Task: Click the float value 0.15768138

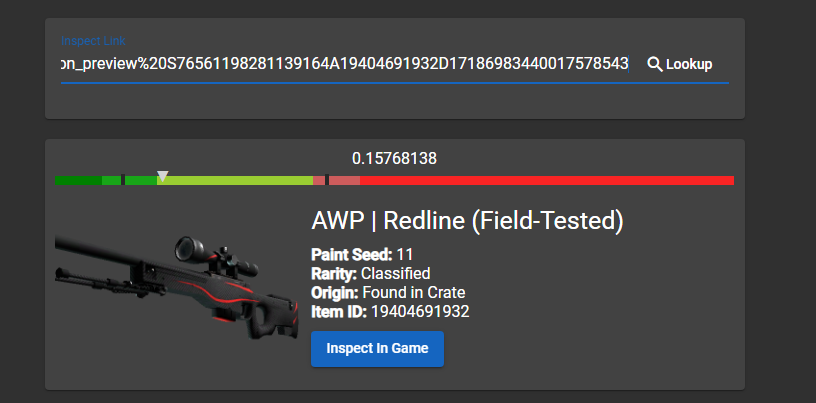Action: tap(394, 158)
